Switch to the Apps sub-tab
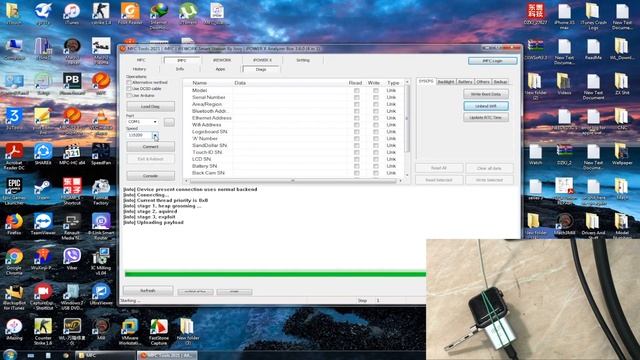Screen dimensions: 640x360 coord(220,69)
